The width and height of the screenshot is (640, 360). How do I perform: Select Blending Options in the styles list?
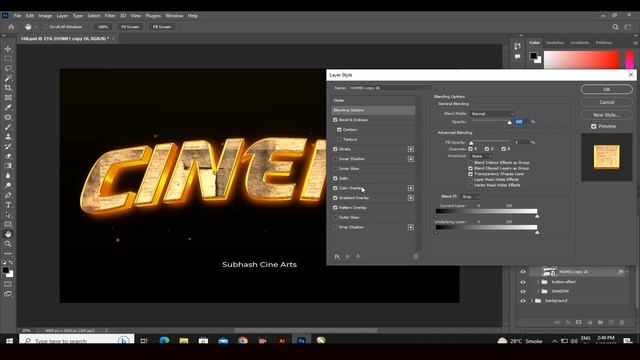tap(373, 110)
